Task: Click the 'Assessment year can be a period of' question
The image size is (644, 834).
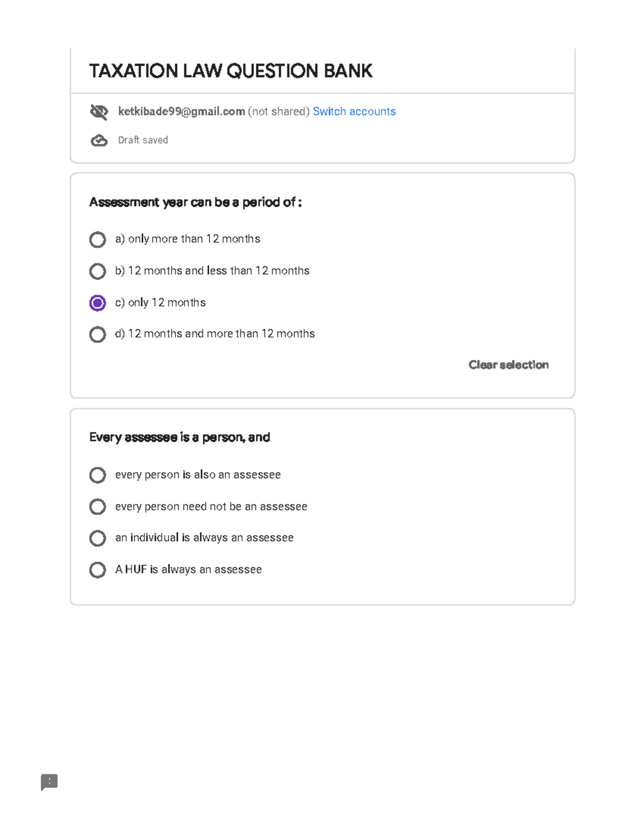Action: (x=195, y=202)
